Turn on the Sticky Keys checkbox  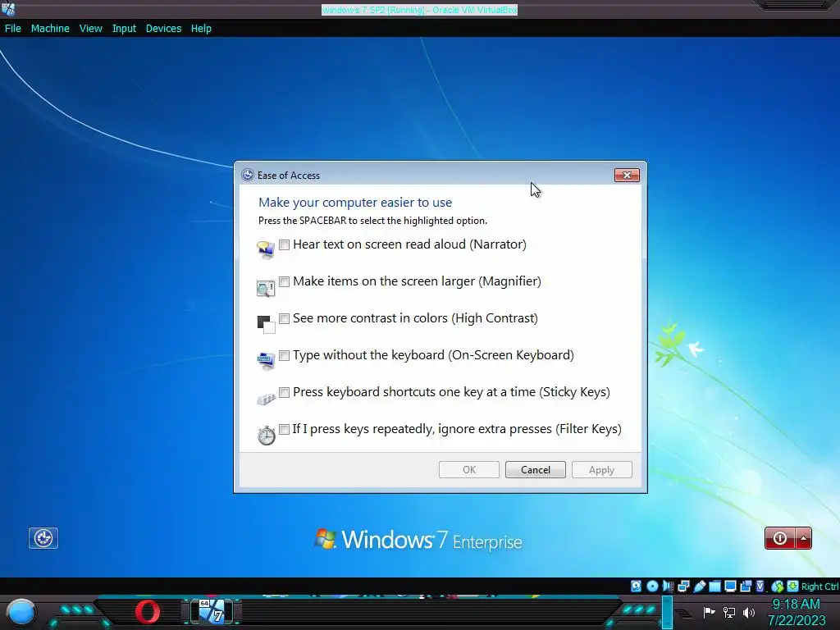[284, 393]
